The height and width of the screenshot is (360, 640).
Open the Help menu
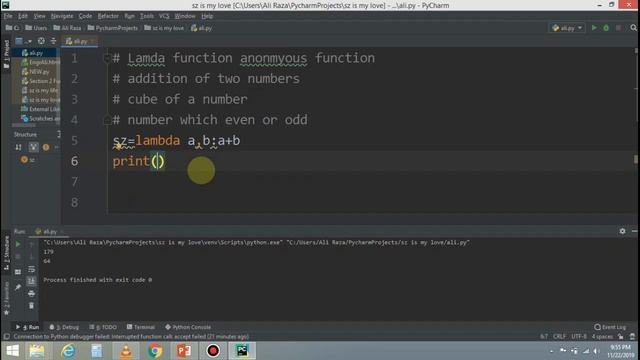coord(207,16)
